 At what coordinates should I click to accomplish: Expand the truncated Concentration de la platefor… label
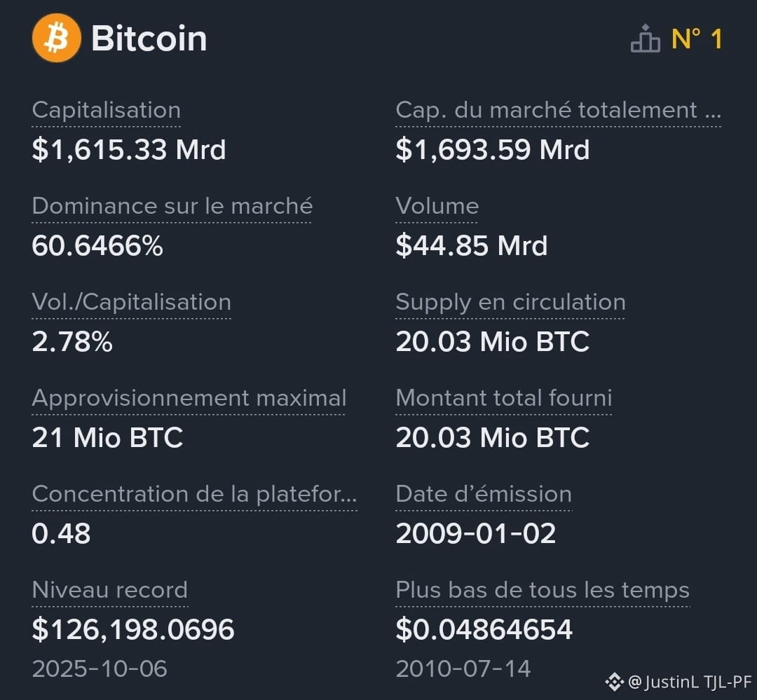tap(194, 494)
